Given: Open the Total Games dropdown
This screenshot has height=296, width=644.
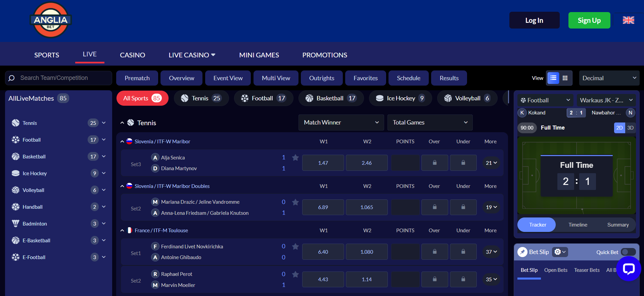Looking at the screenshot, I should pos(430,122).
